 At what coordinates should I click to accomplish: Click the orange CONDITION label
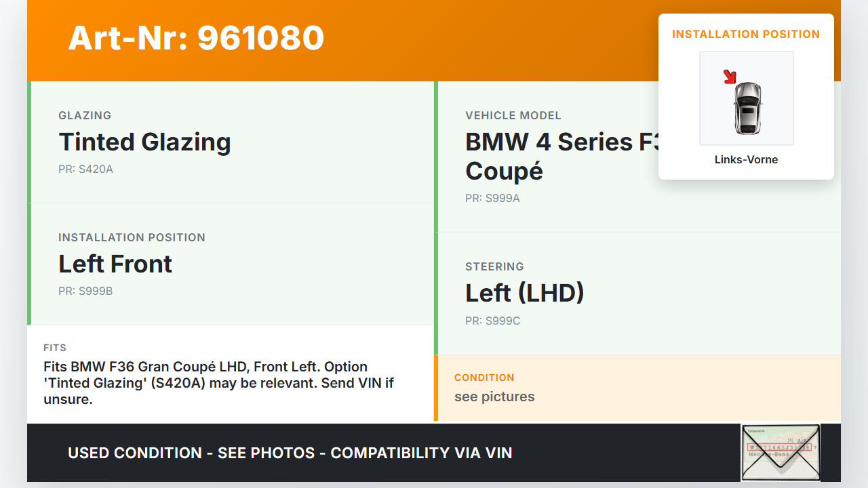tap(484, 378)
